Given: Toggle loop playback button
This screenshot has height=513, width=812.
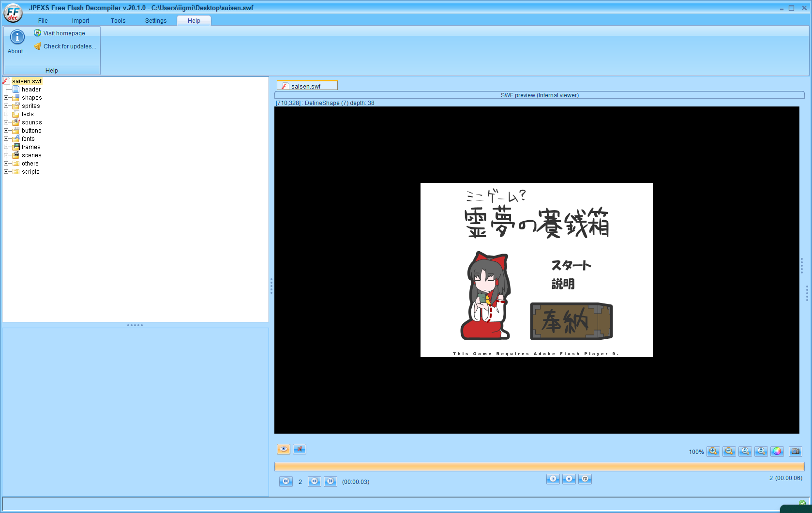Looking at the screenshot, I should pos(585,479).
